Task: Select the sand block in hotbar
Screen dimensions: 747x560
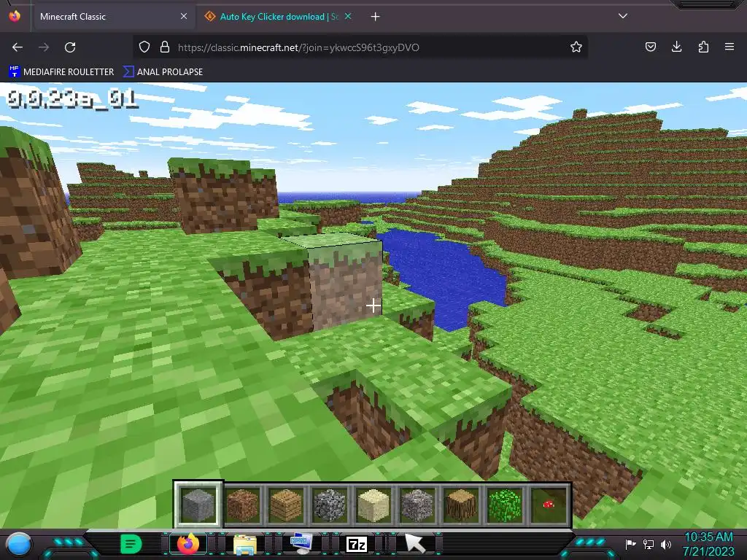Action: [373, 505]
